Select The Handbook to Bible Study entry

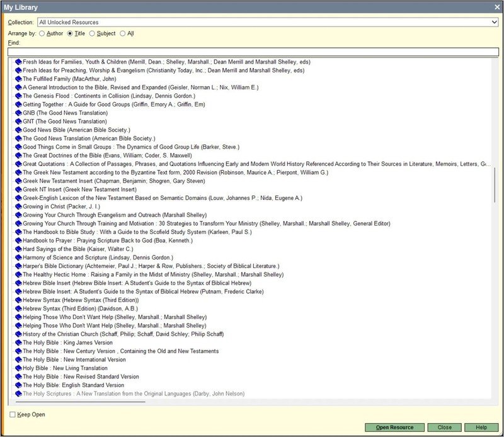click(x=137, y=232)
